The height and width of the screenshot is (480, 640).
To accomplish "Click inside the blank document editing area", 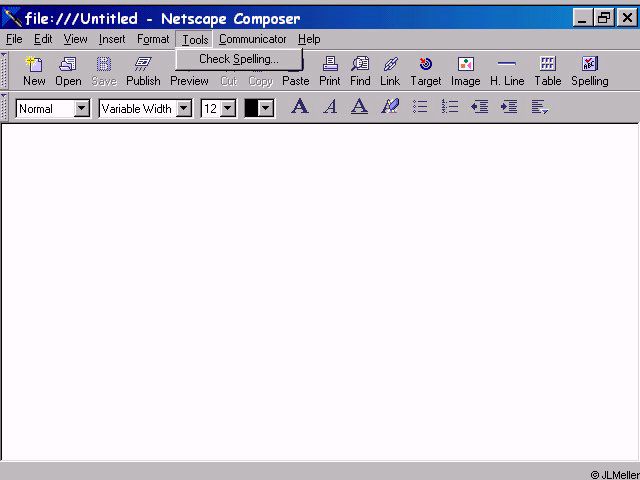I will (320, 291).
